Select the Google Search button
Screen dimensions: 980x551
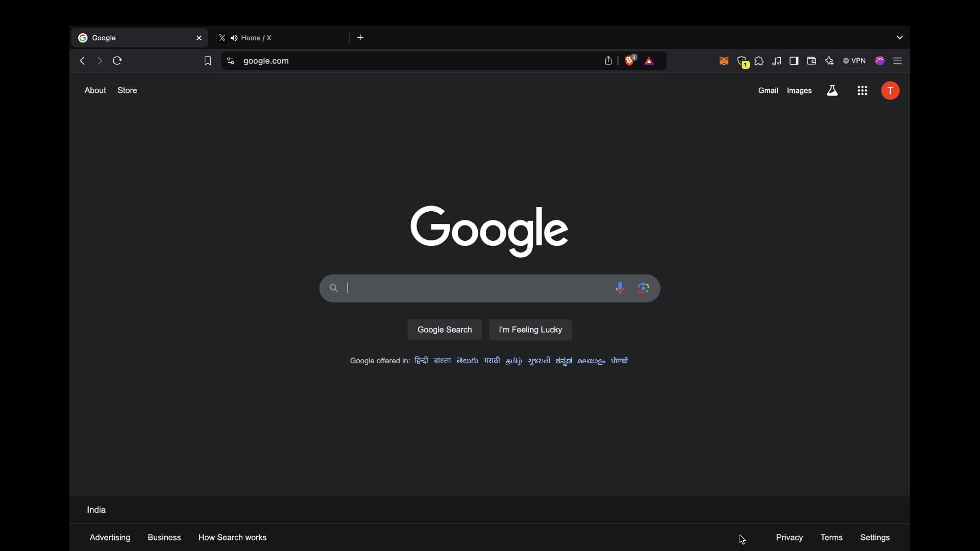coord(444,330)
